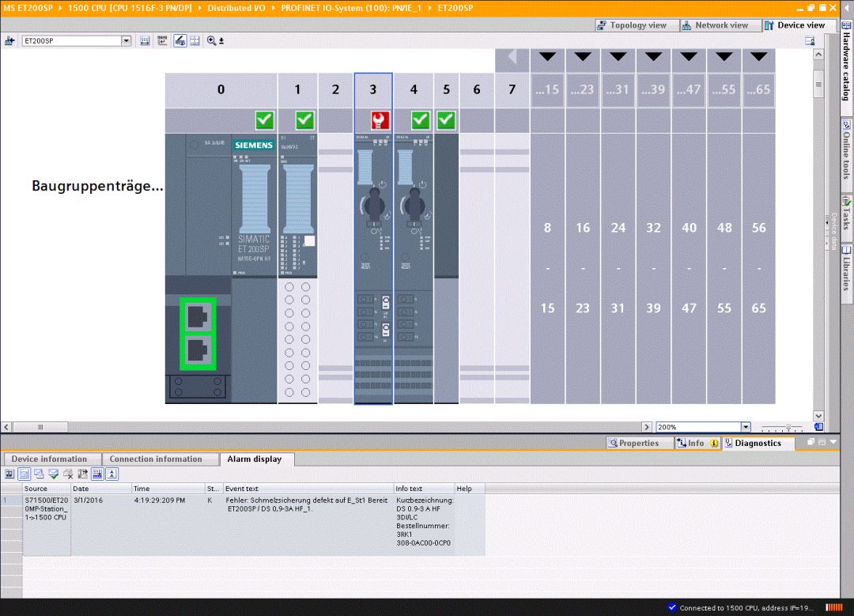Viewport: 854px width, 616px height.
Task: Click the zoom magnifier icon in the toolbar
Action: click(211, 41)
